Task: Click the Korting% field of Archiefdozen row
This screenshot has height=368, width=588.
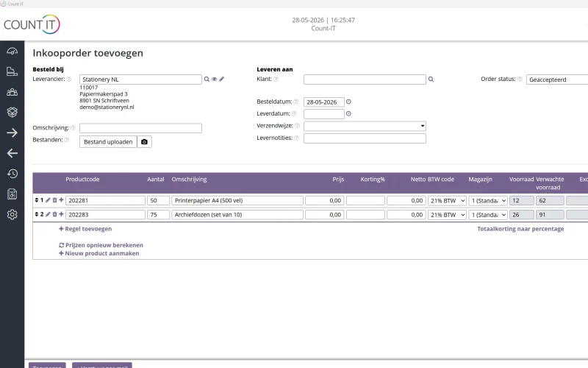Action: pyautogui.click(x=365, y=215)
